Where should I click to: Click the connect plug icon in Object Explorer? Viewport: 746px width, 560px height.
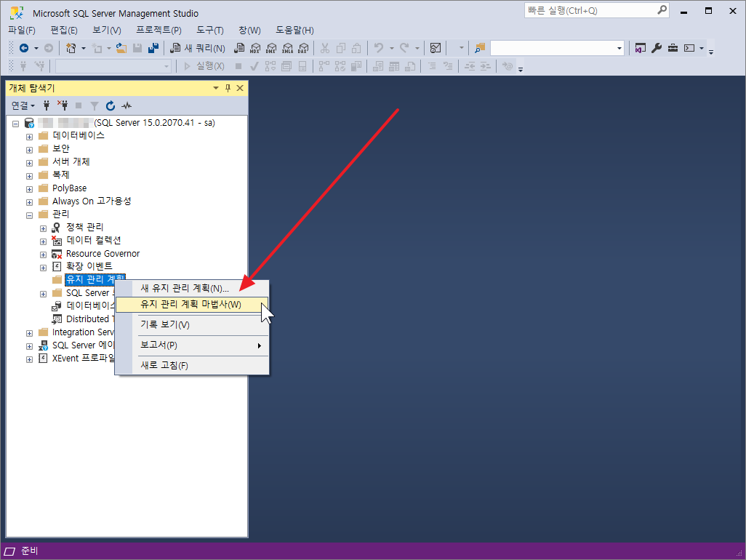coord(46,105)
